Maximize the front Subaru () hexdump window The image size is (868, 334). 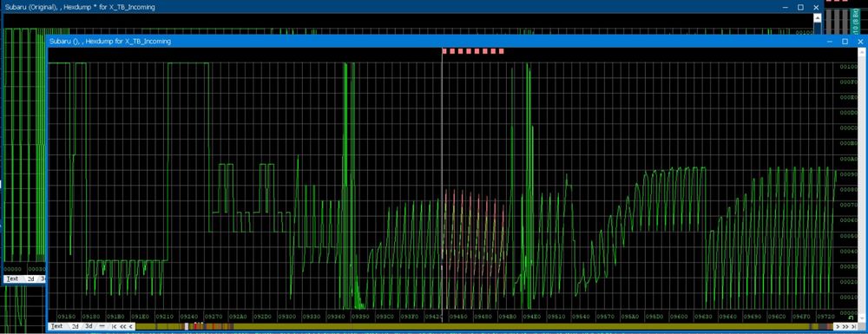pos(845,42)
